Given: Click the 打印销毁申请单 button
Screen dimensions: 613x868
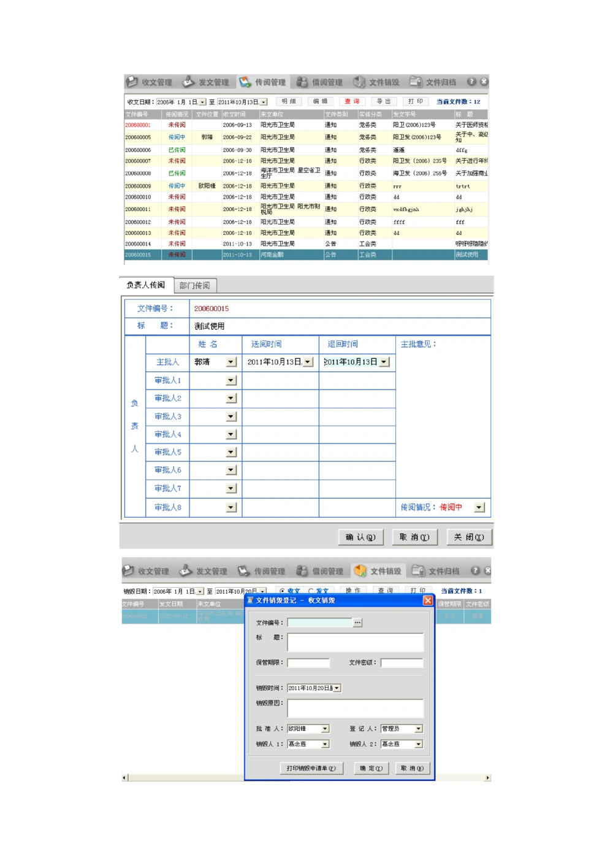Looking at the screenshot, I should click(311, 768).
